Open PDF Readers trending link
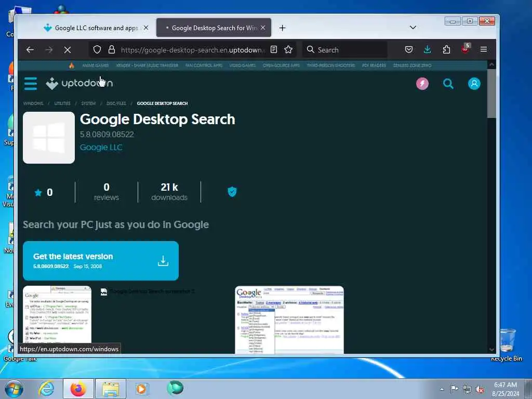Viewport: 532px width, 399px height. click(x=374, y=65)
